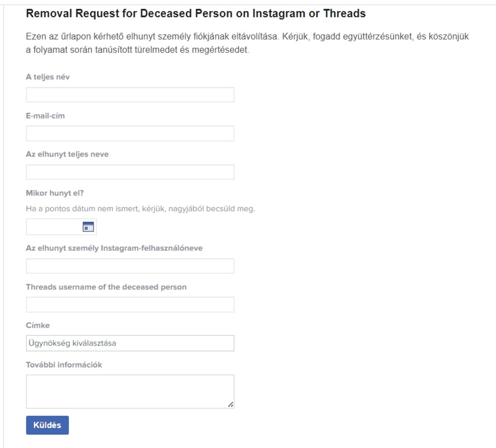
Task: Click the Threads username input field
Action: (x=130, y=304)
